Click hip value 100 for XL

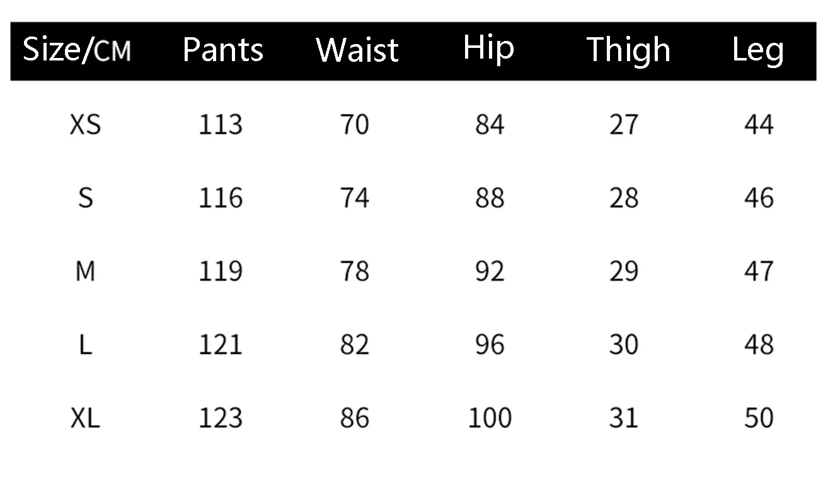490,418
